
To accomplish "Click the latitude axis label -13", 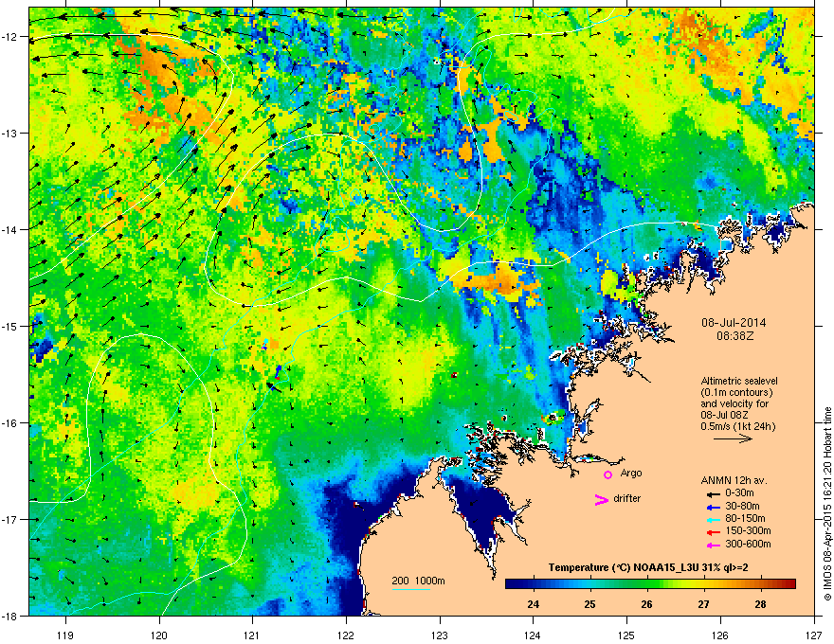I will pos(10,133).
